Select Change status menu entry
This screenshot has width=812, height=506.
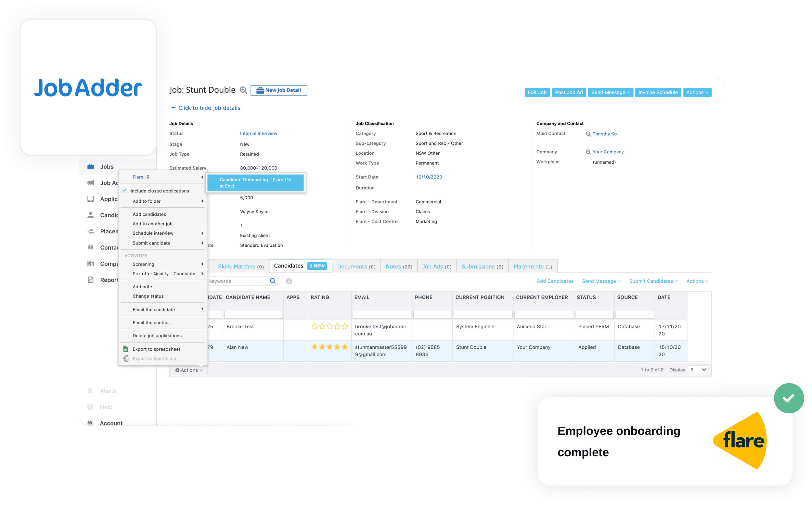pos(148,296)
